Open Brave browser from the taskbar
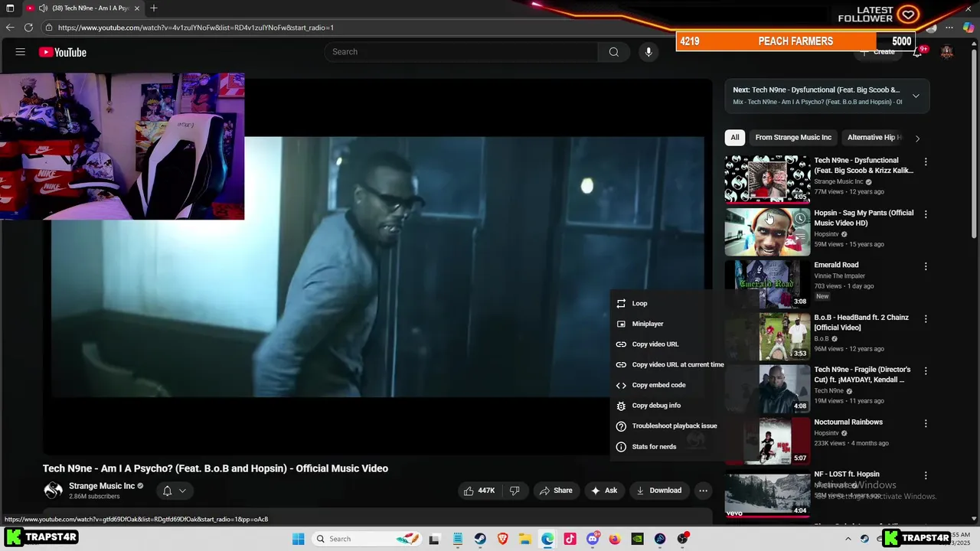Image resolution: width=980 pixels, height=551 pixels. tap(502, 539)
